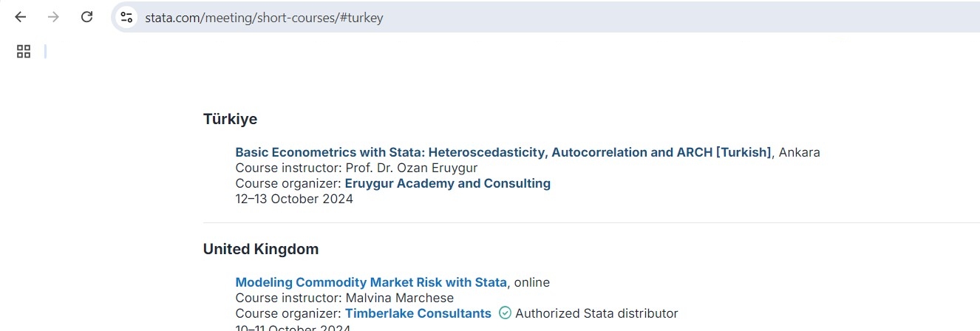Open the apps grid icon in bookmarks bar
The height and width of the screenshot is (331, 980).
24,51
